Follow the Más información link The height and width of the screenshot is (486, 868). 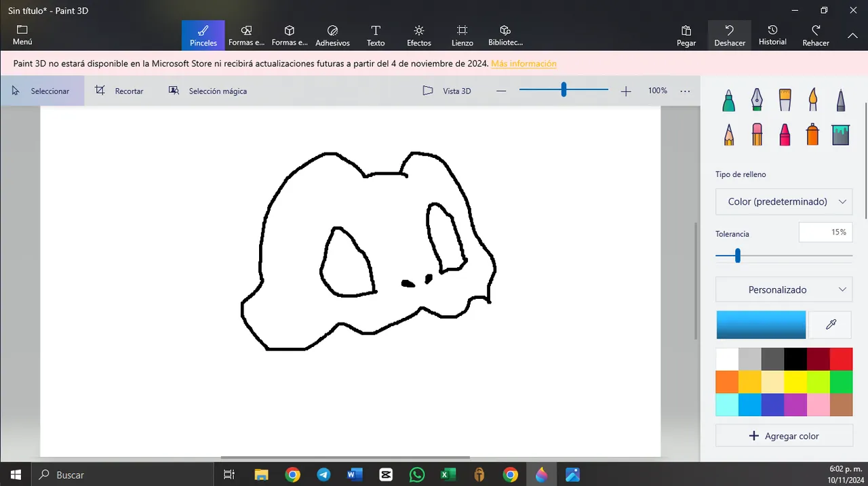(x=524, y=64)
